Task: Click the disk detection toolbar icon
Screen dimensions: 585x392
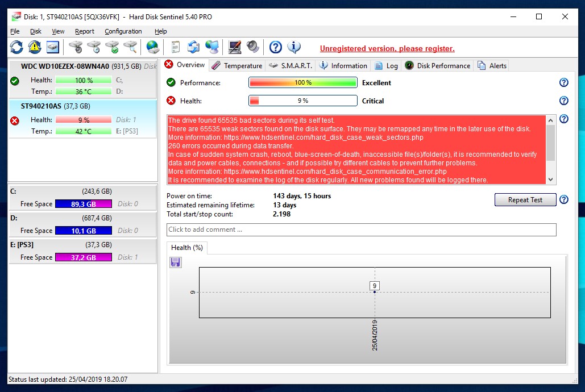Action: tap(52, 47)
